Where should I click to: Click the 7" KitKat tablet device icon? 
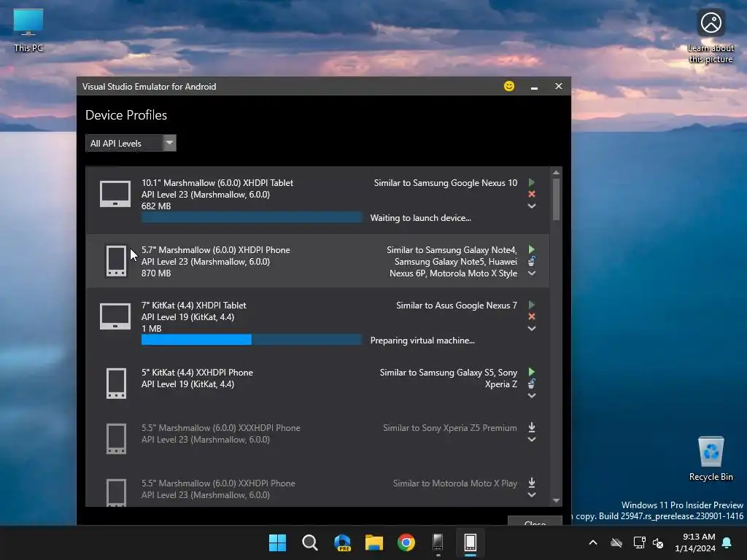(x=115, y=316)
